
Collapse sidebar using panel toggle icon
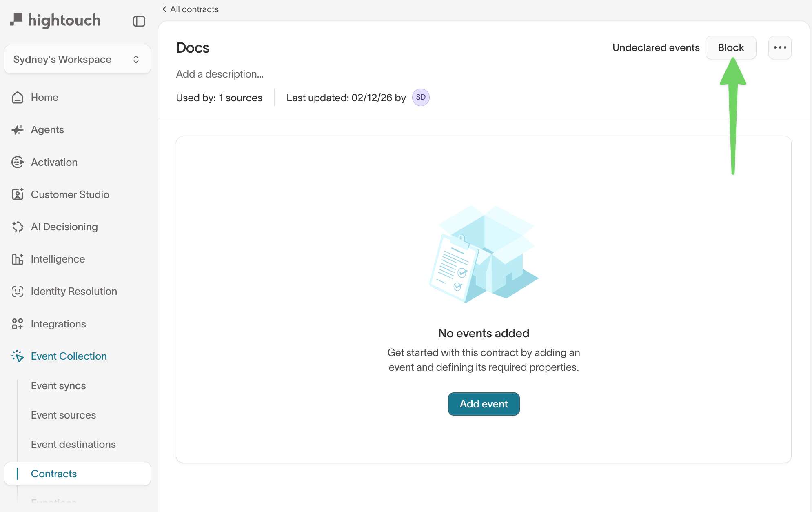[x=139, y=21]
